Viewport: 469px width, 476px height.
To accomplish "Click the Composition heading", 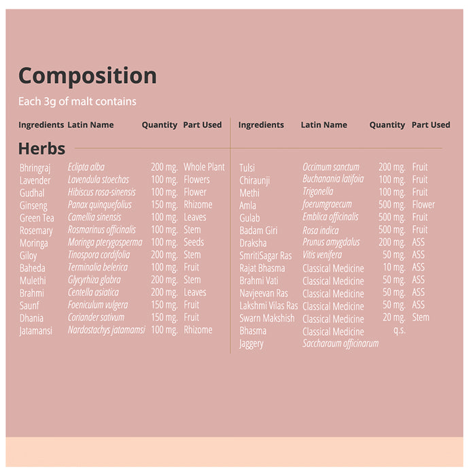I will pyautogui.click(x=87, y=75).
